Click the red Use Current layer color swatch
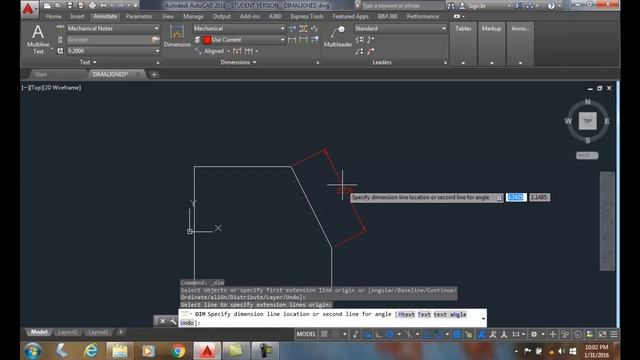 (x=207, y=40)
